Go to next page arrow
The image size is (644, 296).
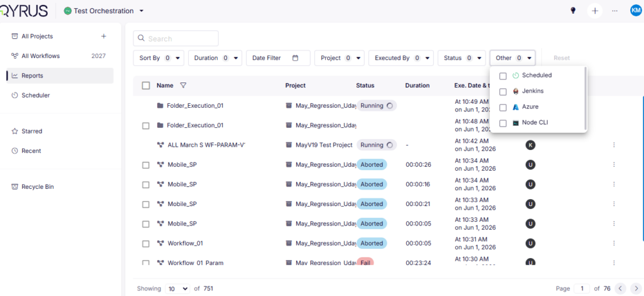tap(636, 288)
